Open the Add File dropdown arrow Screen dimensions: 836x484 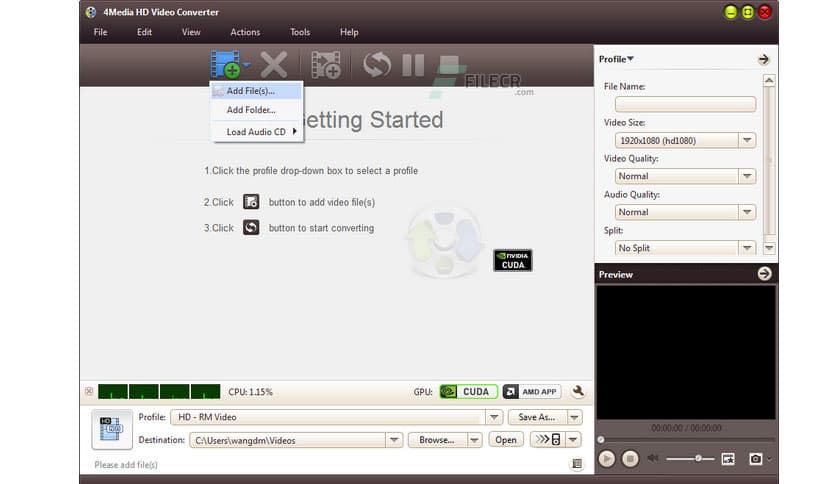[246, 64]
